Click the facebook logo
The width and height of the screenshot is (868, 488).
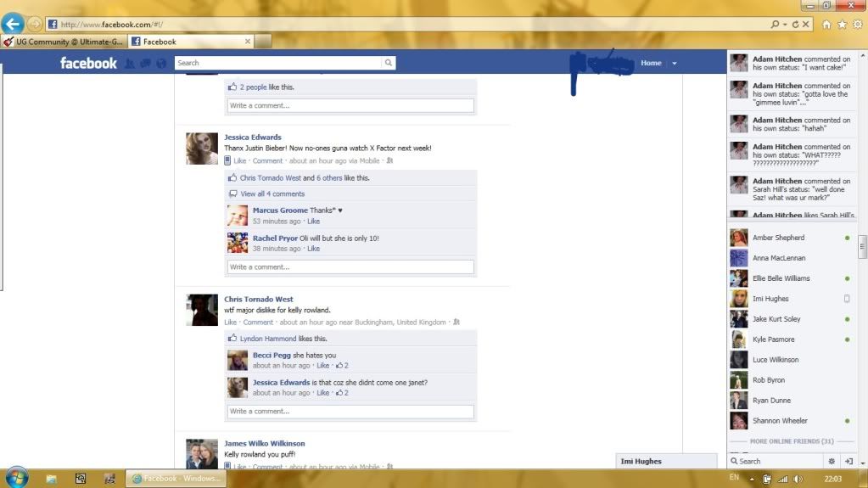point(88,63)
